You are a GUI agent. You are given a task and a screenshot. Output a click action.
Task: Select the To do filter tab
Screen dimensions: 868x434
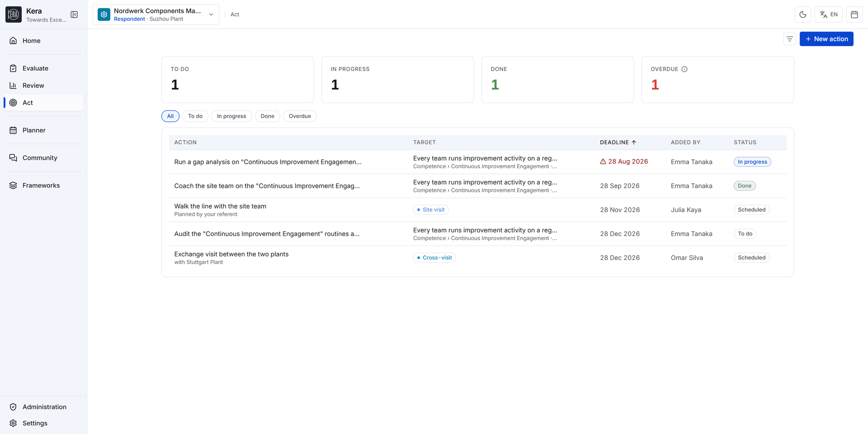(195, 116)
